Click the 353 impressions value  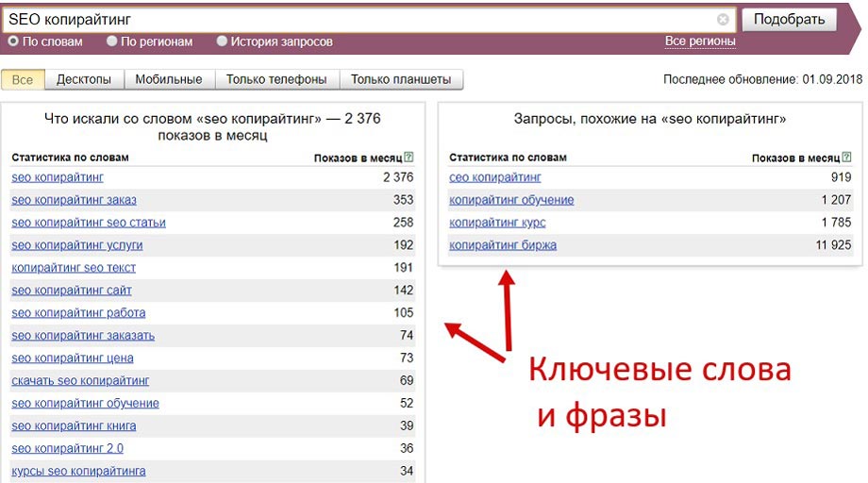pyautogui.click(x=404, y=200)
